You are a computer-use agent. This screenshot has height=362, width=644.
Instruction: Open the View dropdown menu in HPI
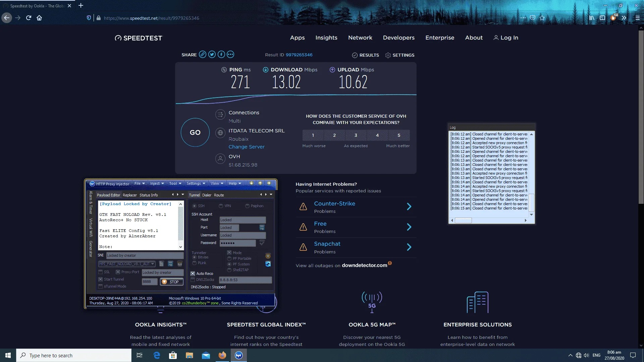pyautogui.click(x=217, y=183)
